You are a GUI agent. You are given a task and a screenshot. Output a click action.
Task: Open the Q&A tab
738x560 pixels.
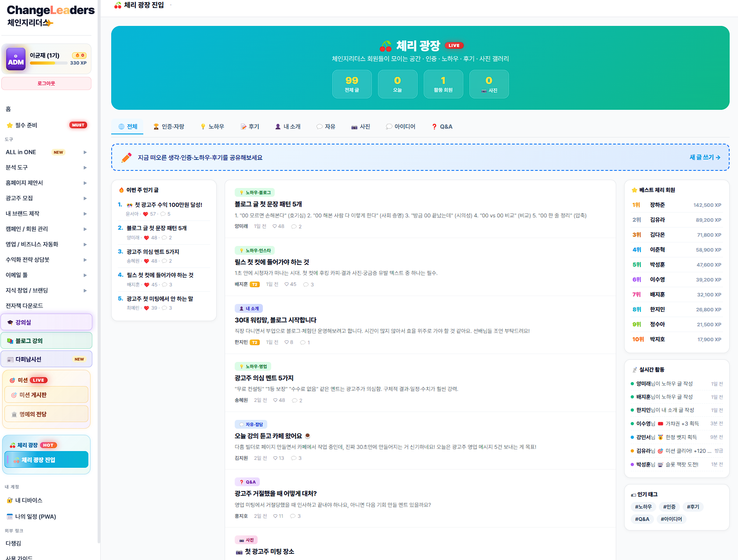[442, 126]
